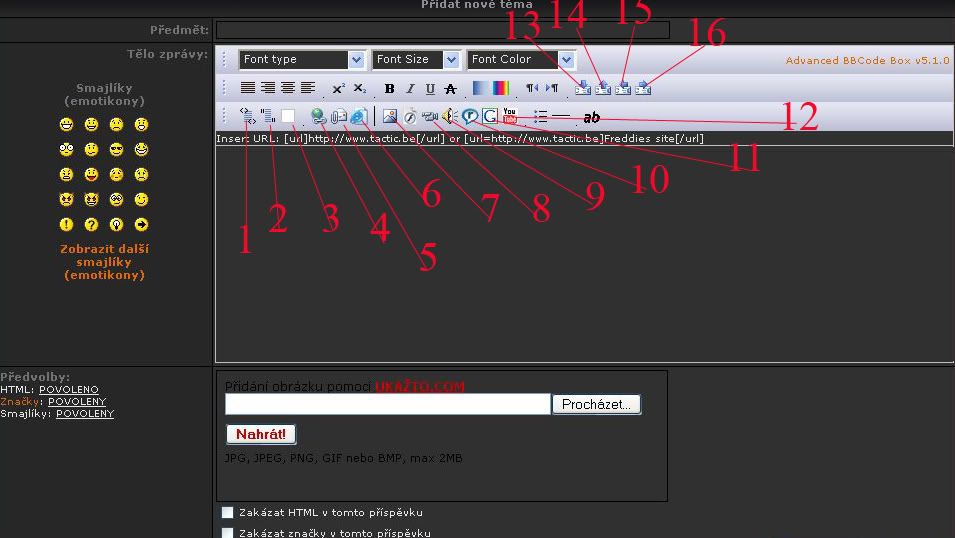Image resolution: width=955 pixels, height=538 pixels.
Task: Click the center alignment icon
Action: (x=287, y=88)
